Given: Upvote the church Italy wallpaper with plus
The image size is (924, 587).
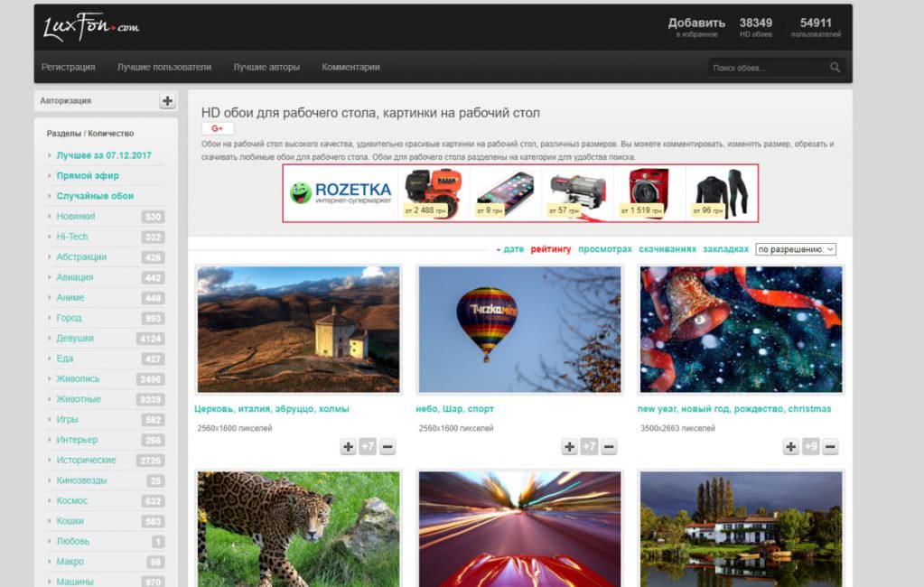Looking at the screenshot, I should click(349, 446).
